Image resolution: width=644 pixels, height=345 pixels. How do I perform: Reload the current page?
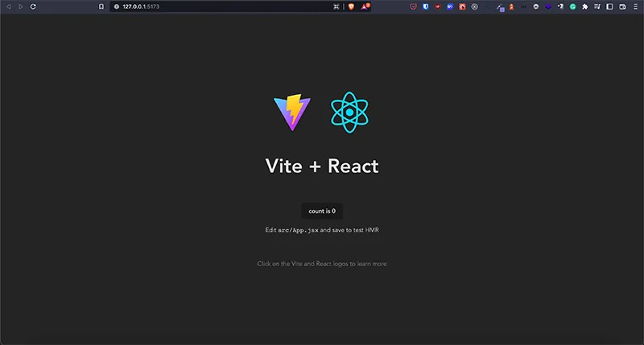pyautogui.click(x=33, y=6)
